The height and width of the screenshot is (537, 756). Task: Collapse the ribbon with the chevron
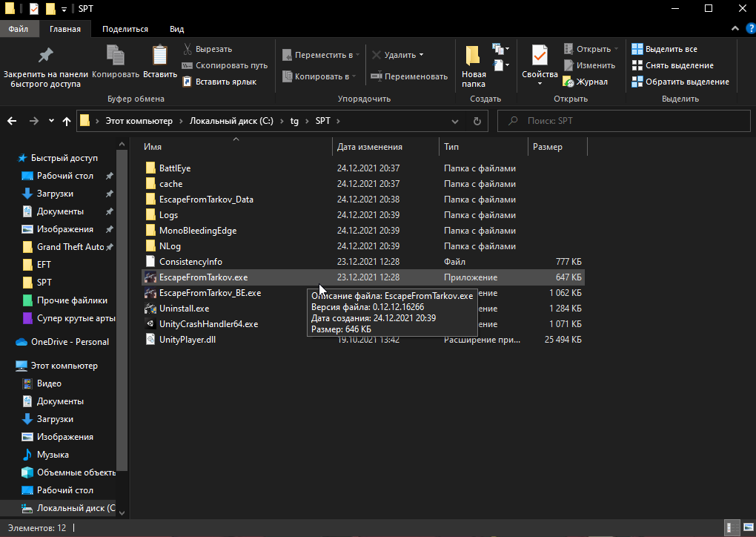(735, 29)
